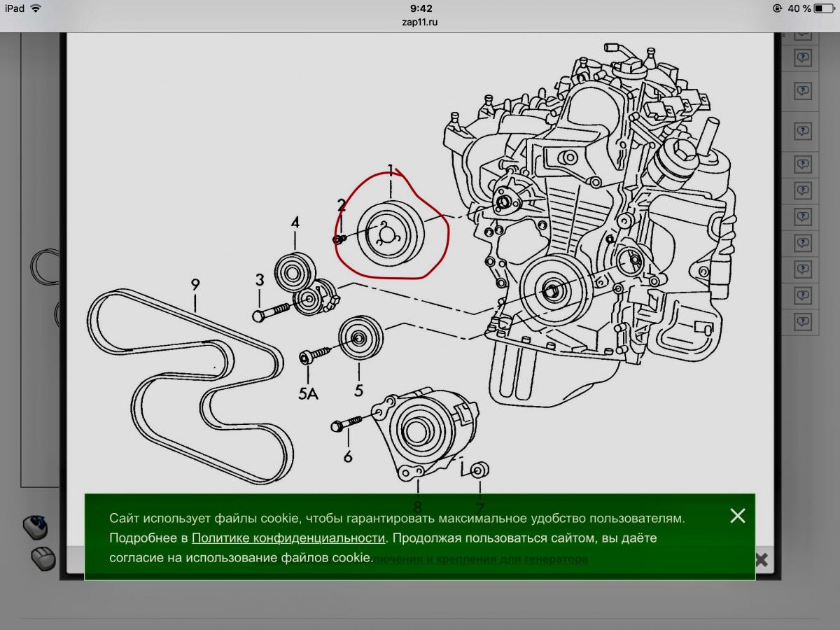Tap the mouse icon with the blue arrow
This screenshot has height=630, width=840.
coord(36,526)
